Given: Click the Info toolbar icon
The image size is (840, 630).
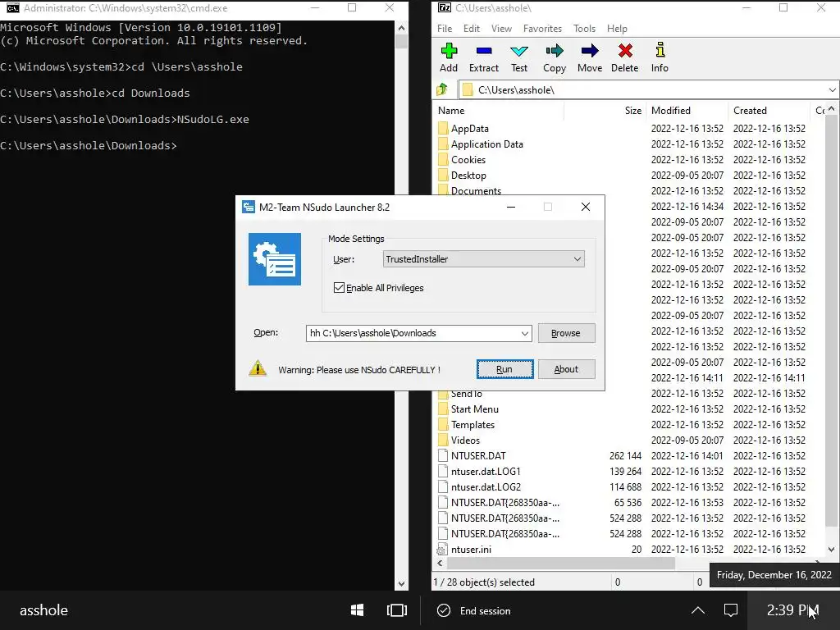Looking at the screenshot, I should pyautogui.click(x=660, y=50).
